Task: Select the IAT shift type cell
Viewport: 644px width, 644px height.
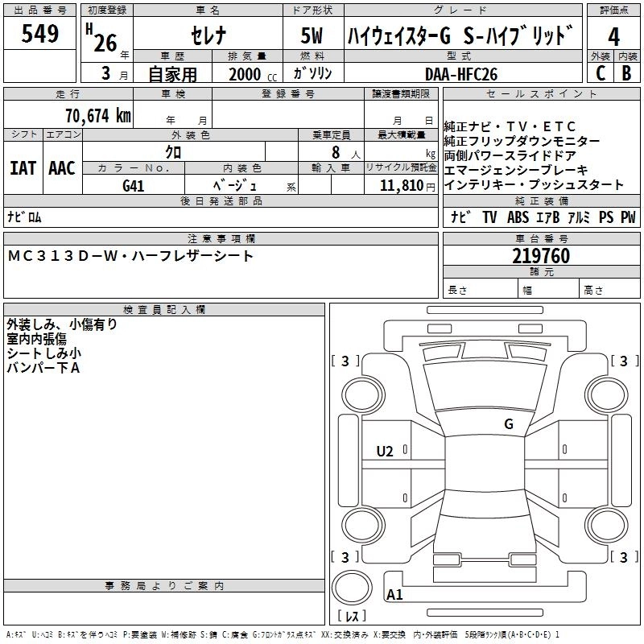Action: tap(23, 168)
